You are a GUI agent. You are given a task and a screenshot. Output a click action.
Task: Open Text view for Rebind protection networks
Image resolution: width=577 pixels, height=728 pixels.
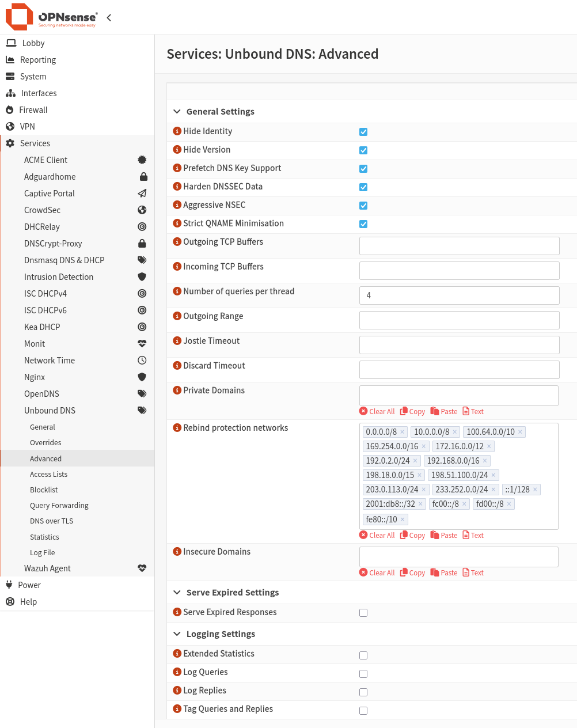click(x=473, y=536)
